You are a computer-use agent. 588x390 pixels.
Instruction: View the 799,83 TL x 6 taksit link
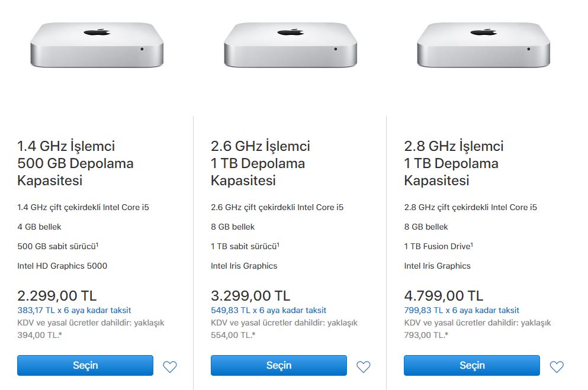pyautogui.click(x=461, y=310)
